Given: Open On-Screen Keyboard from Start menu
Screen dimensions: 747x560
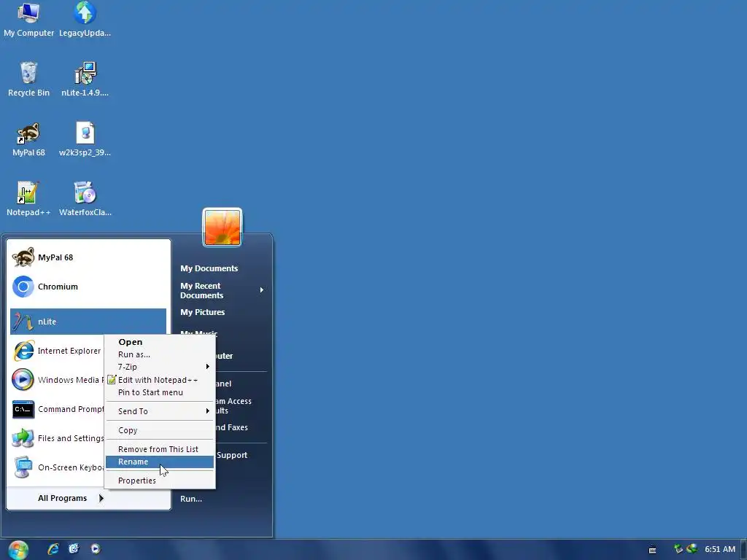Looking at the screenshot, I should pos(57,467).
